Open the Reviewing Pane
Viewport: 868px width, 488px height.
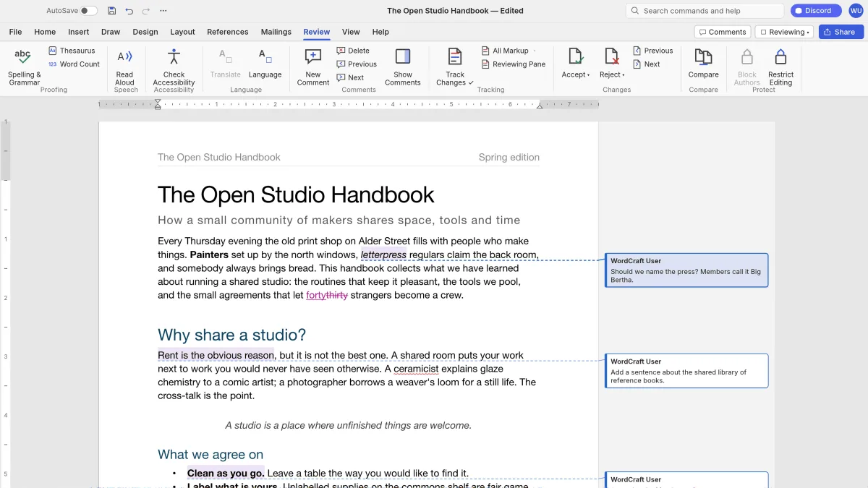514,64
